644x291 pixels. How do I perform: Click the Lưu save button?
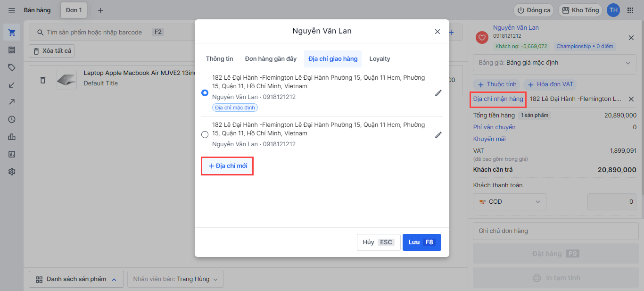pos(421,242)
